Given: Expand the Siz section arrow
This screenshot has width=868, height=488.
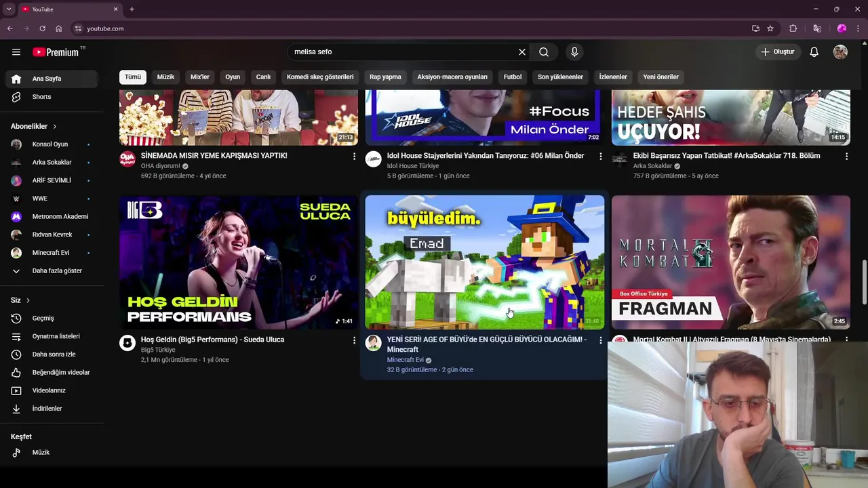Looking at the screenshot, I should pos(28,300).
